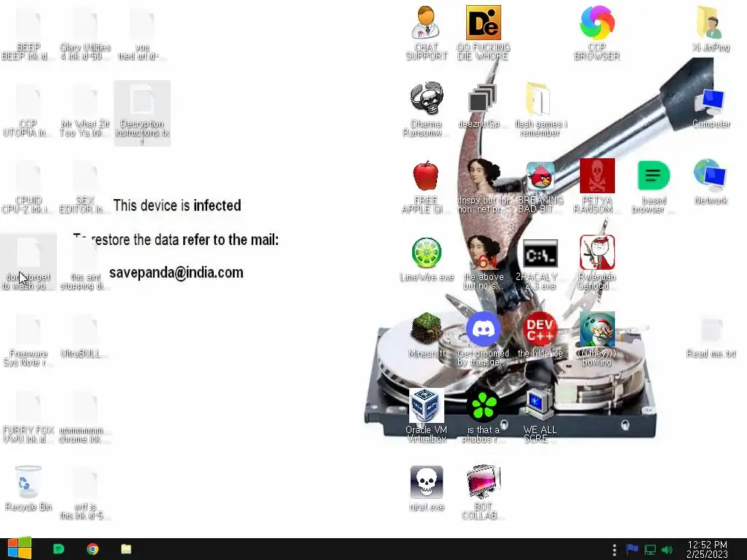Select the 'dont forget to wash' file icon

pos(28,262)
